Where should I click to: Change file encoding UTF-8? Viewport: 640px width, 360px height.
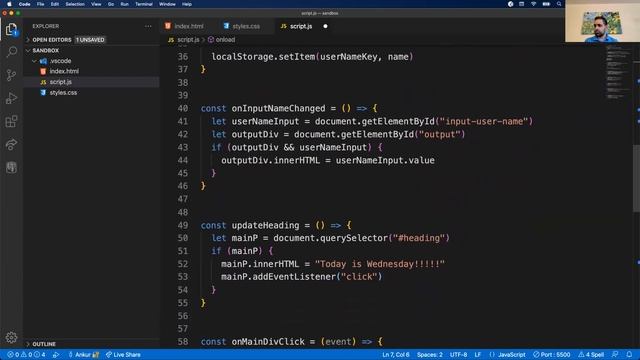click(458, 355)
